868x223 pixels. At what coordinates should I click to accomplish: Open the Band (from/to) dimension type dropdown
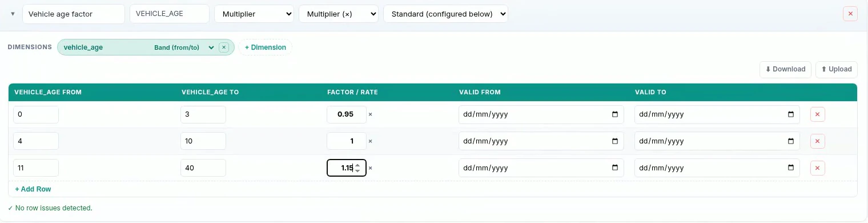[x=184, y=47]
